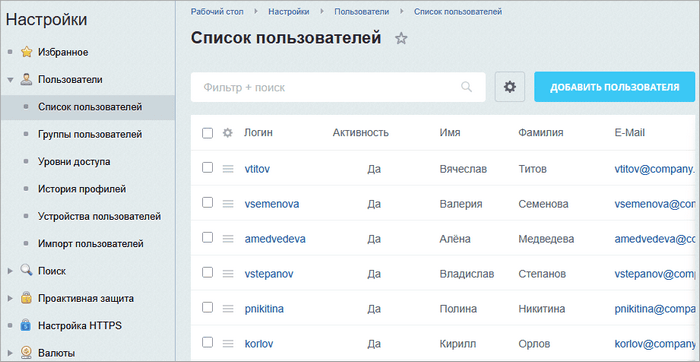The height and width of the screenshot is (362, 700).
Task: Open Группы пользователей in the sidebar
Action: [x=90, y=134]
